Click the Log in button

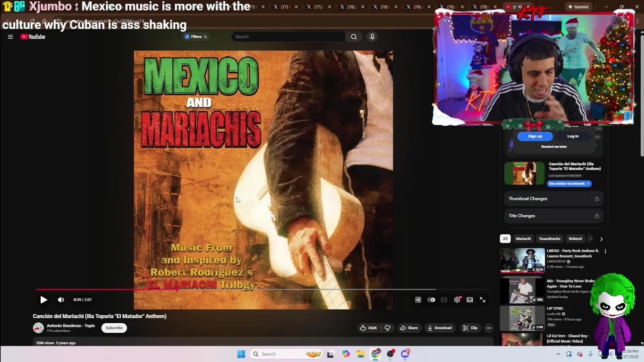(573, 136)
